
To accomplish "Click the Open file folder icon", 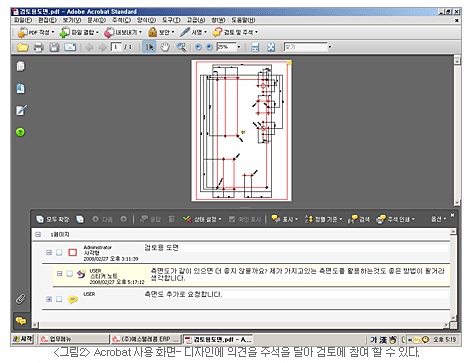I will (x=22, y=47).
